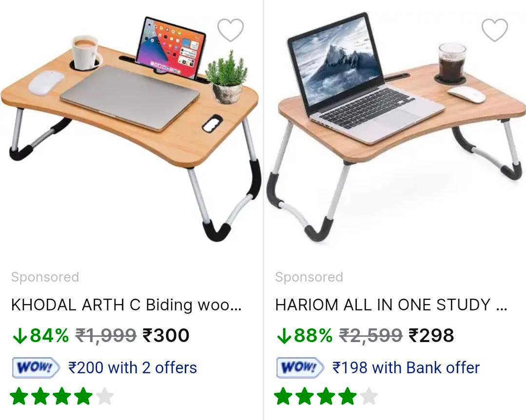
Task: Click the WOW badge on HARIOM offer
Action: (300, 368)
